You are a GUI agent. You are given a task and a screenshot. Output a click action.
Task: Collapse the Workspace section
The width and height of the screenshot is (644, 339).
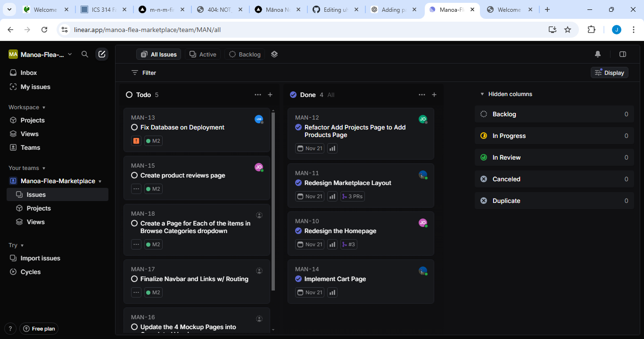(27, 107)
